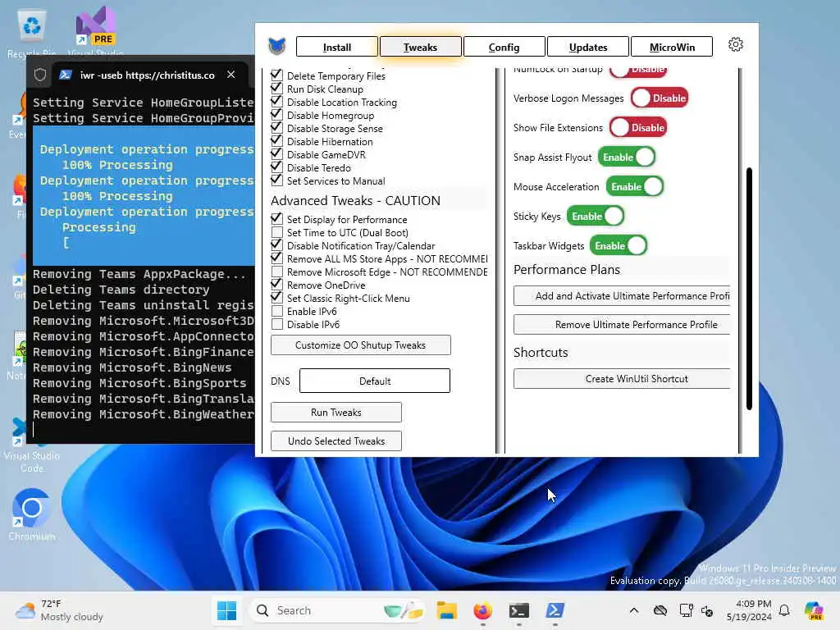Viewport: 840px width, 630px height.
Task: Open notification bell in taskbar
Action: tap(784, 610)
